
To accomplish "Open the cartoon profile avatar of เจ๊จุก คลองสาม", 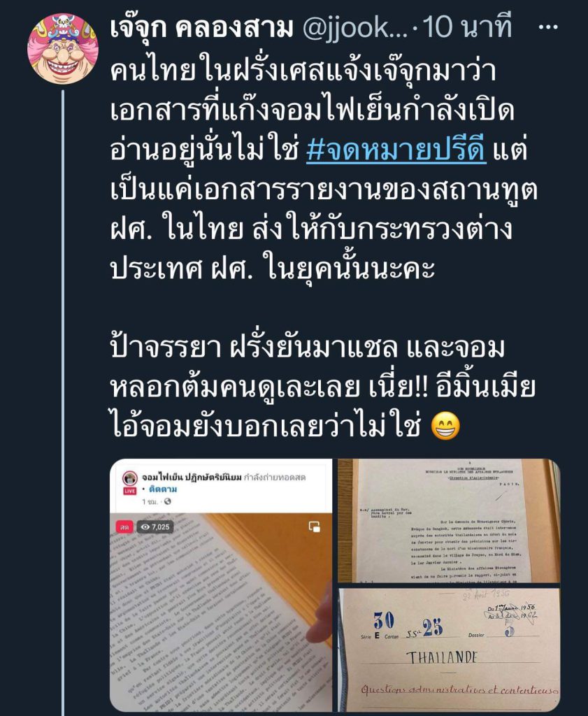I will tap(62, 48).
